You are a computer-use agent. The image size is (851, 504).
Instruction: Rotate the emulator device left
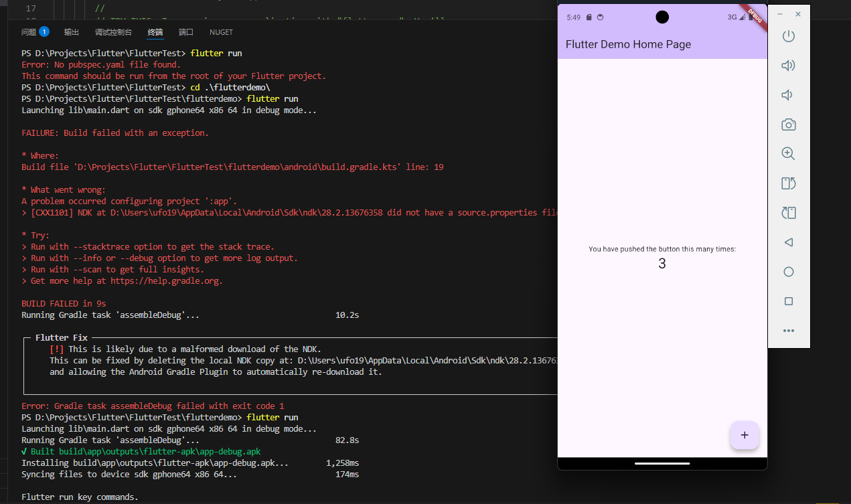tap(789, 183)
